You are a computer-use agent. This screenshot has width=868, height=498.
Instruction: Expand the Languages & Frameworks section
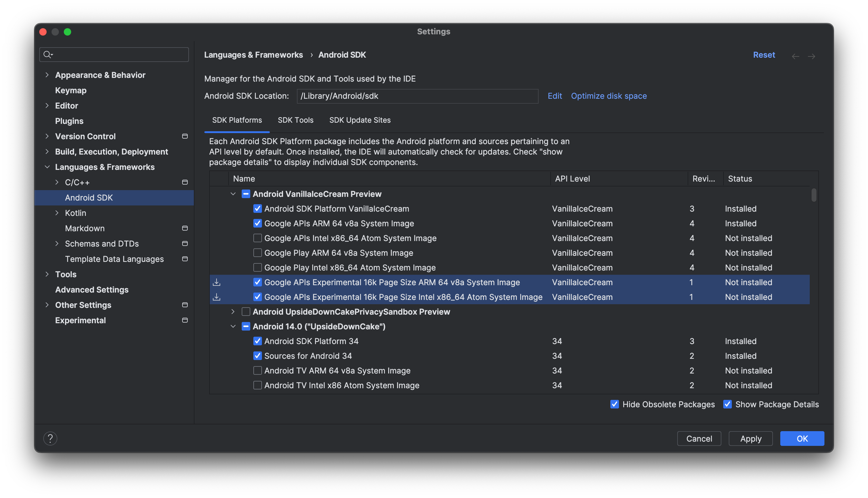tap(47, 167)
